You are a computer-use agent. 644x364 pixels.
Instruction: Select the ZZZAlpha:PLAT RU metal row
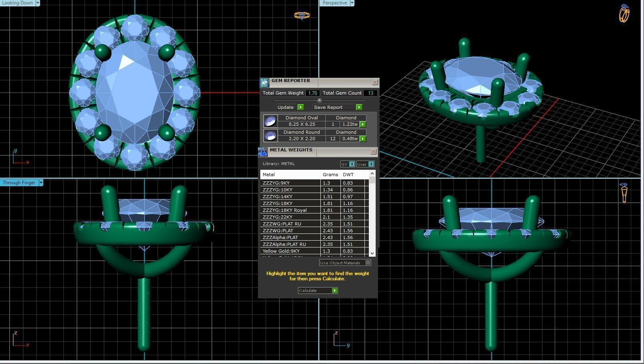coord(314,244)
